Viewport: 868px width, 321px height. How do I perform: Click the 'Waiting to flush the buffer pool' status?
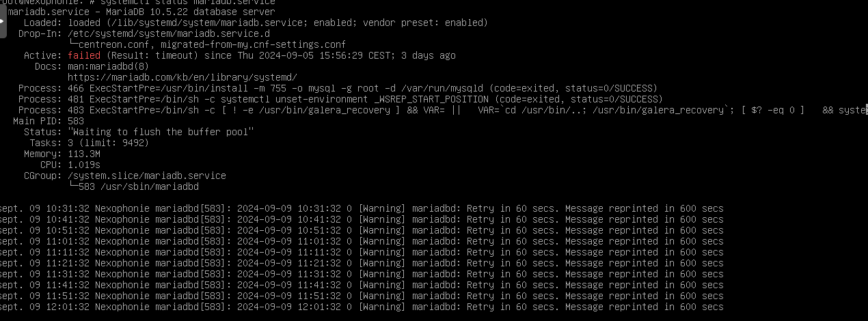(161, 132)
